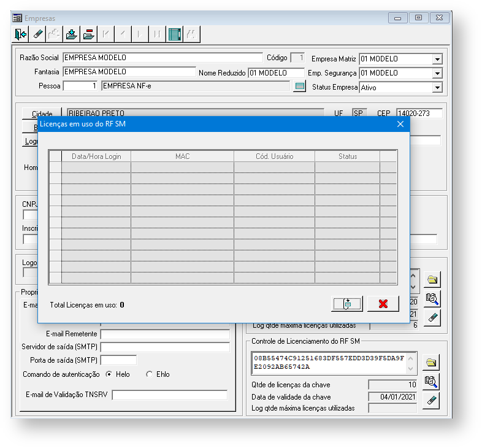Select the Ehlo authentication radio button

[x=149, y=374]
